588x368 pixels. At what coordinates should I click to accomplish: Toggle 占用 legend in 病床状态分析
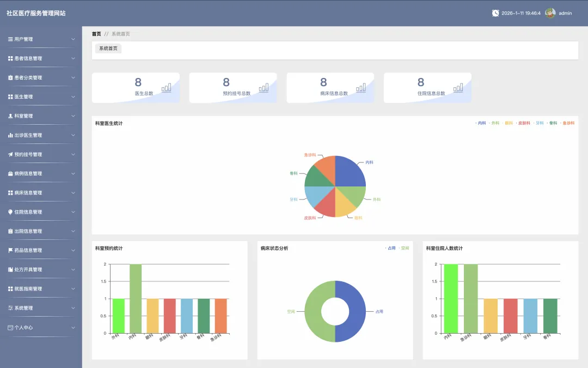(390, 248)
